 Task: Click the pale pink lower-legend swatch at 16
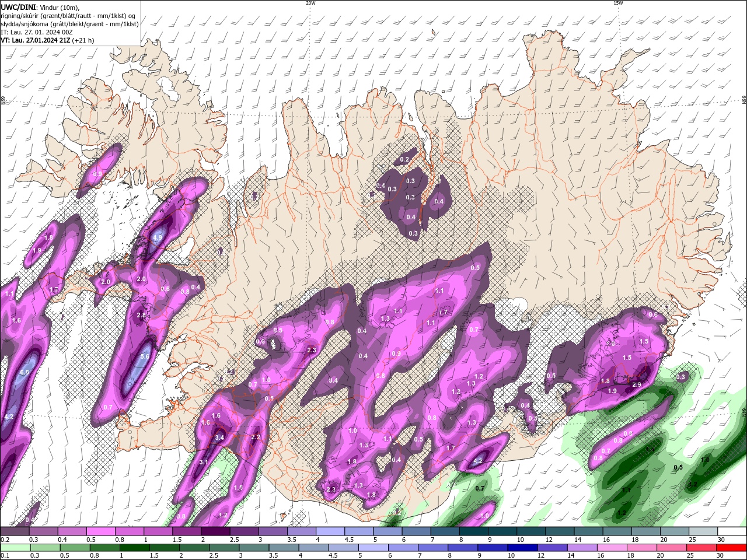(x=612, y=548)
